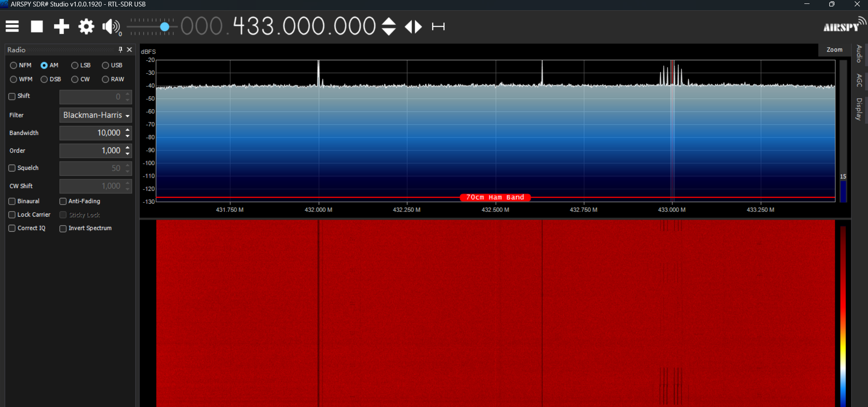Adjust the volume slider
Image resolution: width=868 pixels, height=407 pixels.
165,26
